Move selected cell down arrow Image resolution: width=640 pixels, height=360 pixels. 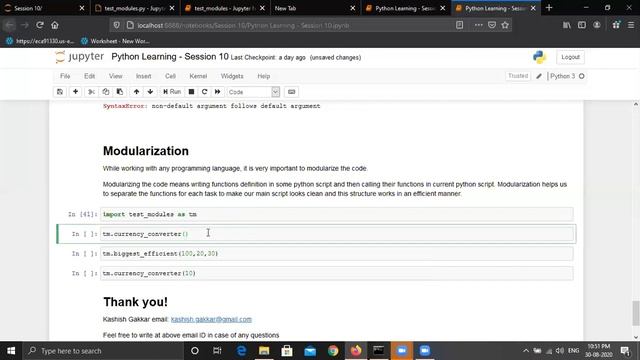coord(150,92)
